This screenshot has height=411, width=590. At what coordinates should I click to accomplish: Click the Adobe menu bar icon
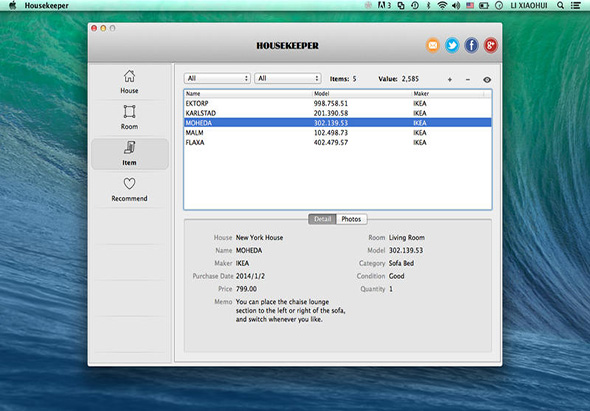(x=384, y=5)
